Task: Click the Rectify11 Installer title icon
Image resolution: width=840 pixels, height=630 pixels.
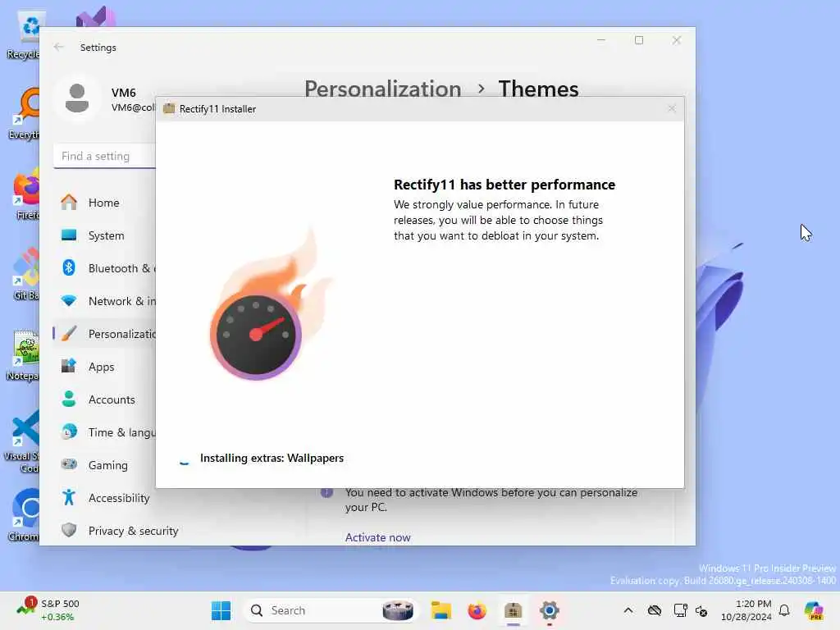Action: [x=169, y=108]
